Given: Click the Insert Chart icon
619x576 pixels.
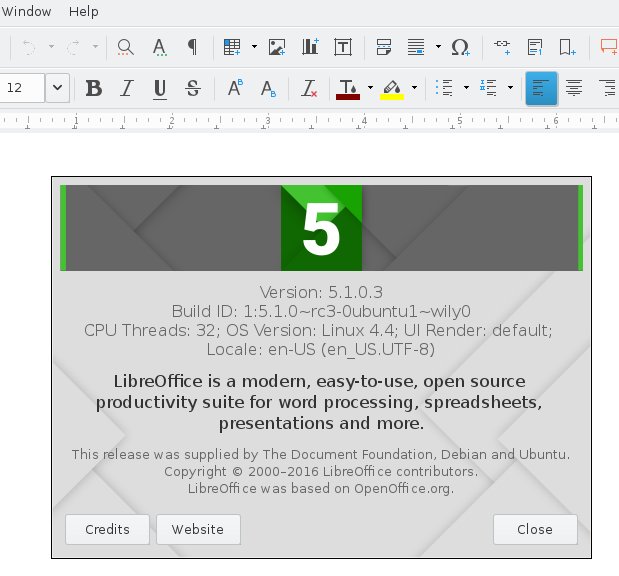Looking at the screenshot, I should [x=310, y=47].
